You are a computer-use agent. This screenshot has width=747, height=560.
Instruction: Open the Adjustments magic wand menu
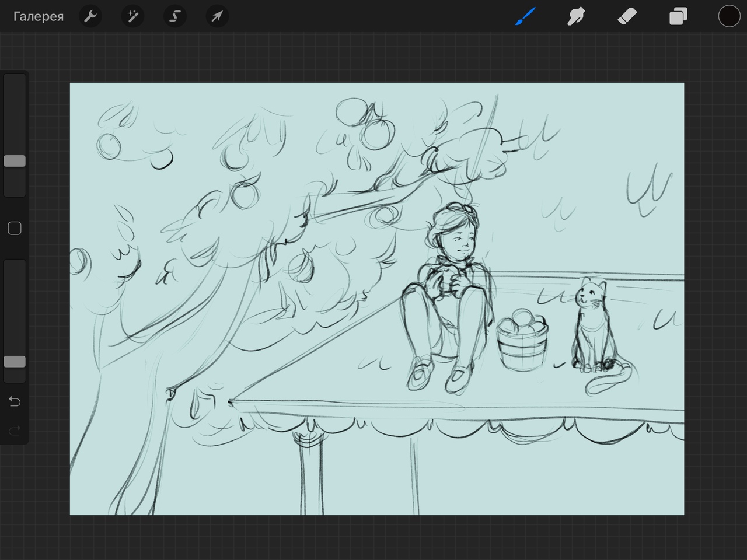pos(132,16)
